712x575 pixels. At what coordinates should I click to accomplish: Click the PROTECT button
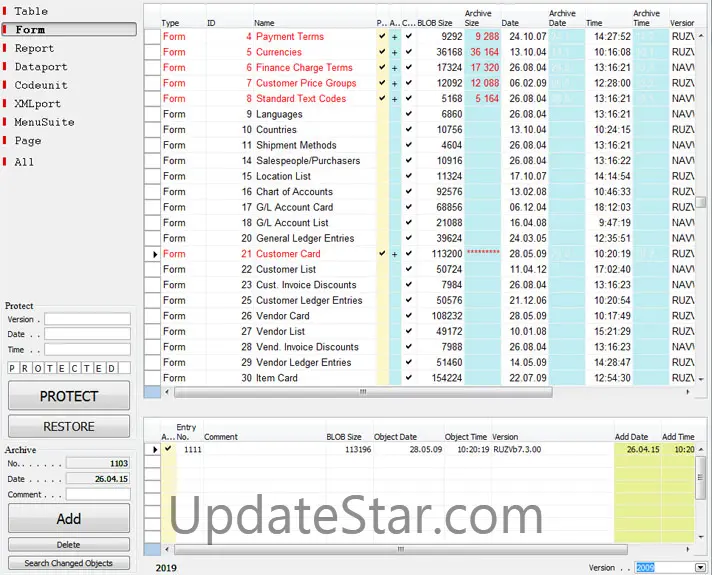click(x=69, y=396)
